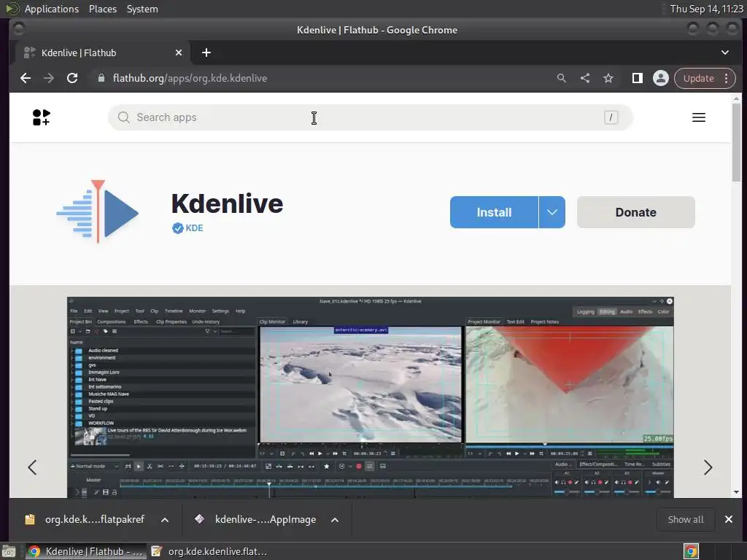Click the search magnifier in the address bar
Image resolution: width=747 pixels, height=560 pixels.
pyautogui.click(x=561, y=78)
